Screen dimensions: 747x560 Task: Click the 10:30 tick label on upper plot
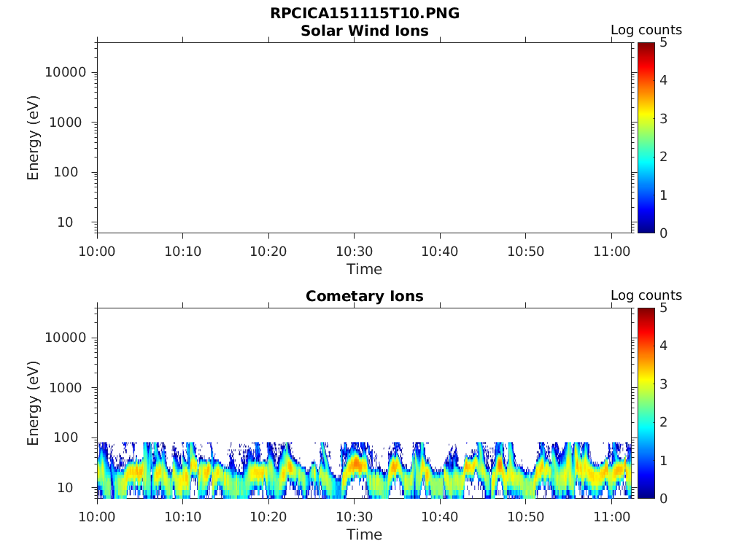point(354,251)
